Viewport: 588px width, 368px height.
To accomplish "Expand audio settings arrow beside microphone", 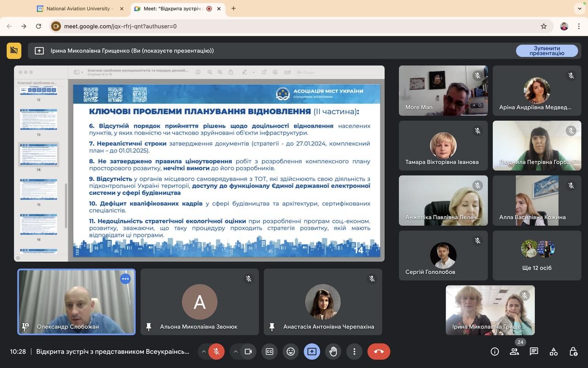I will coord(204,351).
